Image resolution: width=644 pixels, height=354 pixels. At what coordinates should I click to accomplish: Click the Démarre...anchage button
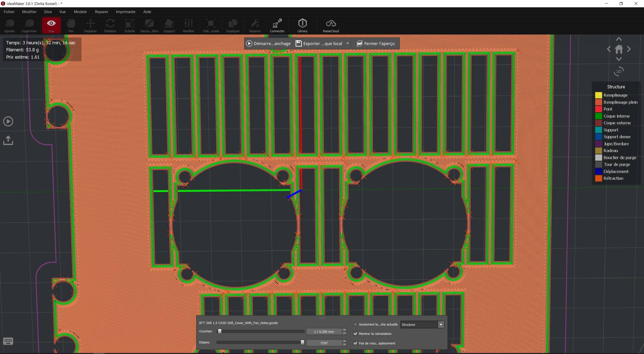269,43
